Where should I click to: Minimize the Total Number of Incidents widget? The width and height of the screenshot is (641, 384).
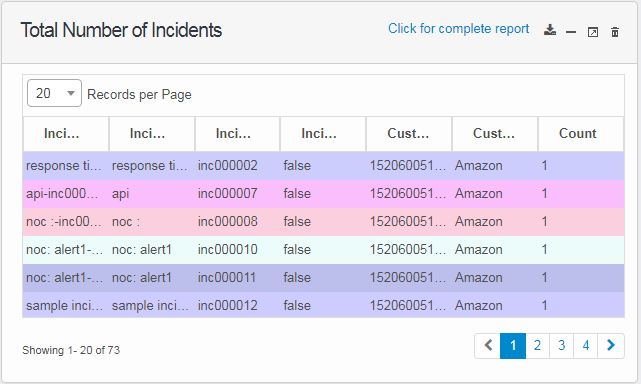[x=571, y=32]
